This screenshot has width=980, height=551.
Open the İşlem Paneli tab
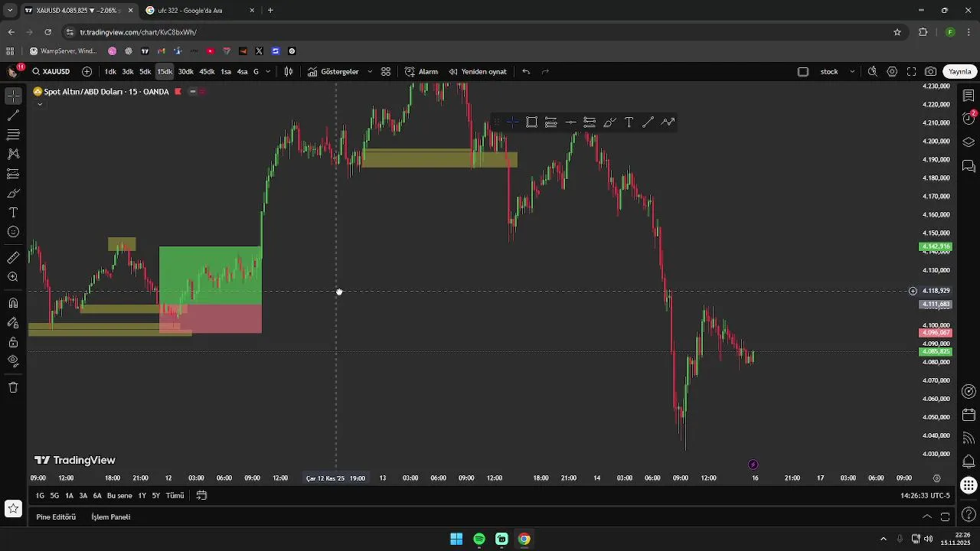111,517
